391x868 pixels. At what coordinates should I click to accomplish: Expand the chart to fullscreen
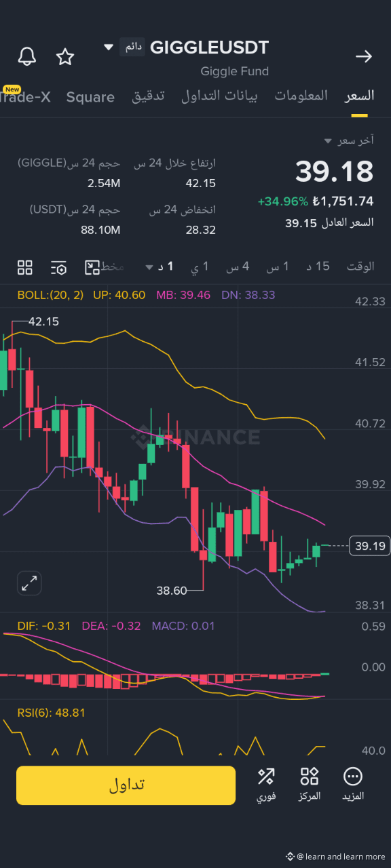[29, 583]
